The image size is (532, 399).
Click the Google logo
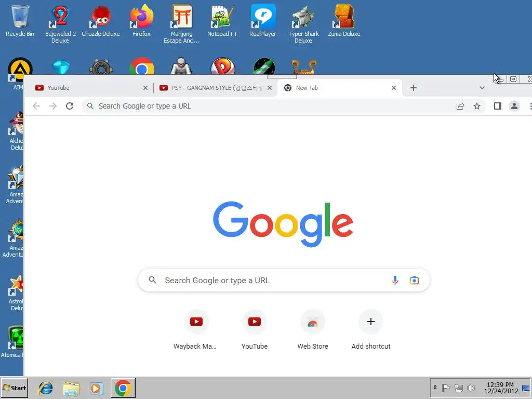pyautogui.click(x=283, y=224)
